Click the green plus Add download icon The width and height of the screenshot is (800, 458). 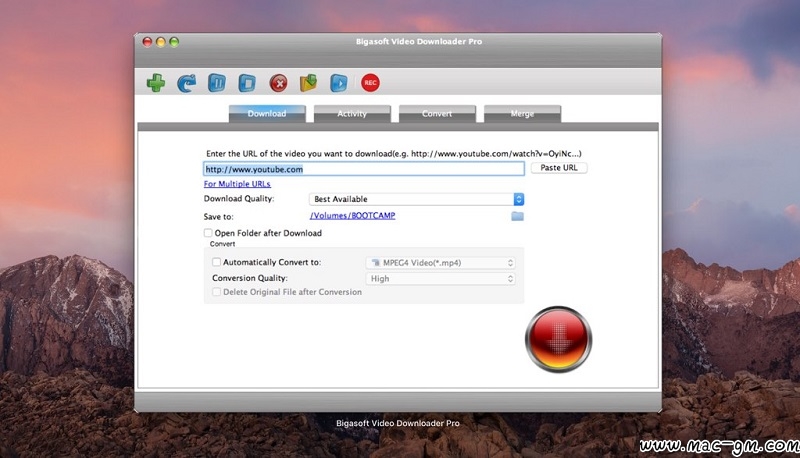coord(156,83)
